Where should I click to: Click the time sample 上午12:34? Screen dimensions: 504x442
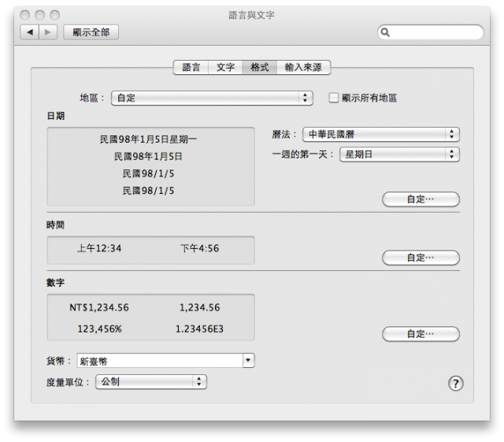tap(99, 248)
